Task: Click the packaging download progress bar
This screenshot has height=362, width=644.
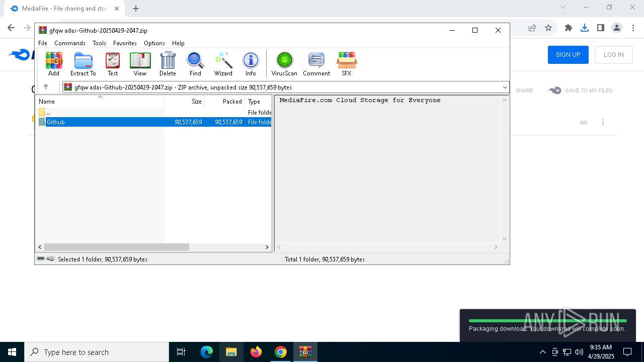Action: 548,320
